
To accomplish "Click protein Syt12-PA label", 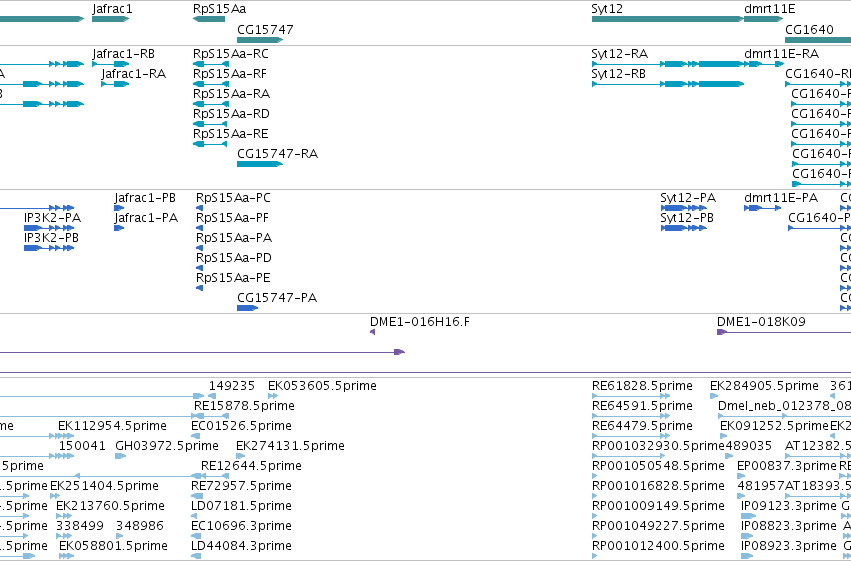I will [688, 197].
